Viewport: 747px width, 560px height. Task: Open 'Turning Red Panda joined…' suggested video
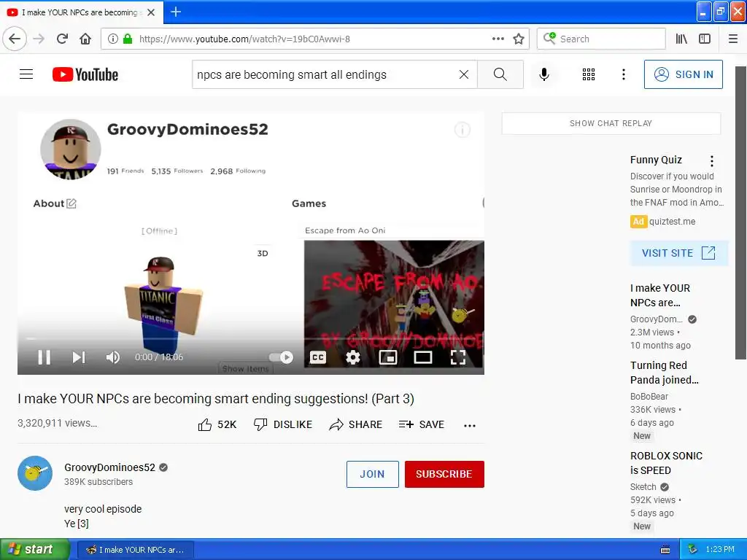pos(665,373)
